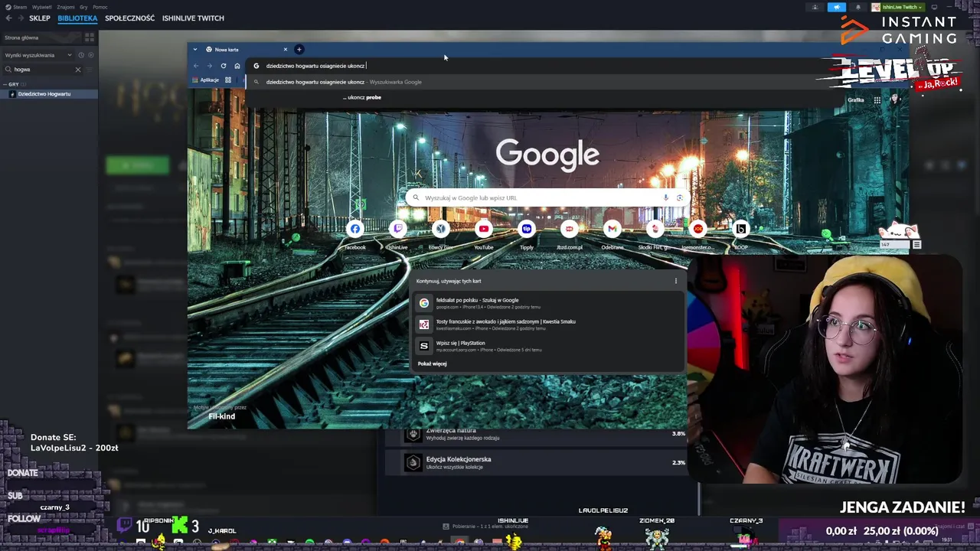Search by image with the Google Lens icon
The width and height of the screenshot is (980, 551).
point(679,197)
